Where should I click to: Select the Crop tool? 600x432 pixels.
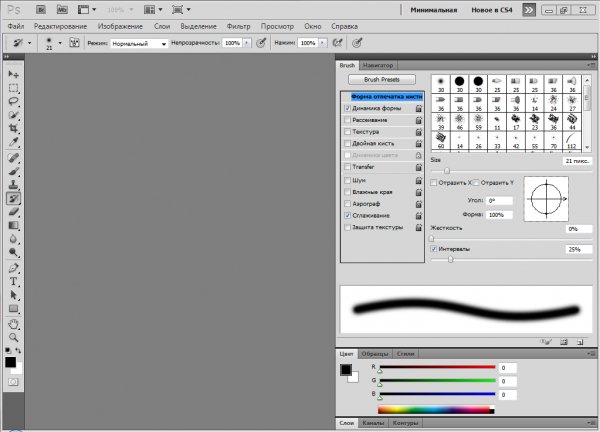(x=13, y=128)
